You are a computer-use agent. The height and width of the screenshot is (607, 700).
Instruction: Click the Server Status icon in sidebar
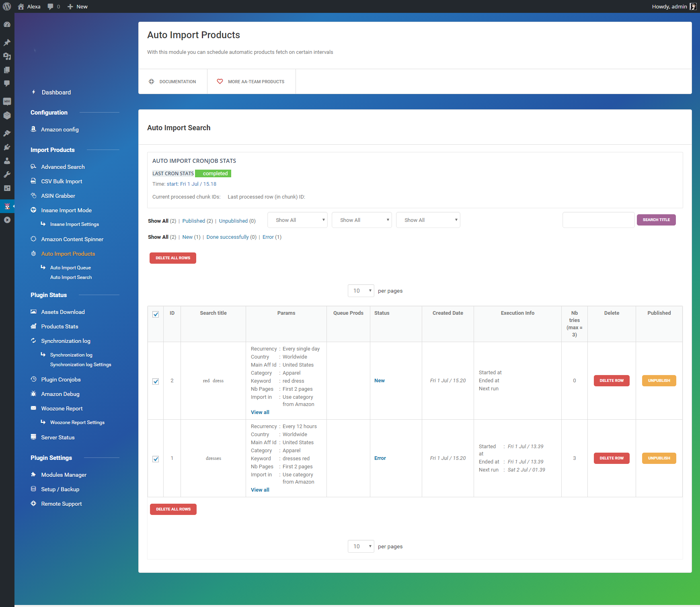point(34,437)
